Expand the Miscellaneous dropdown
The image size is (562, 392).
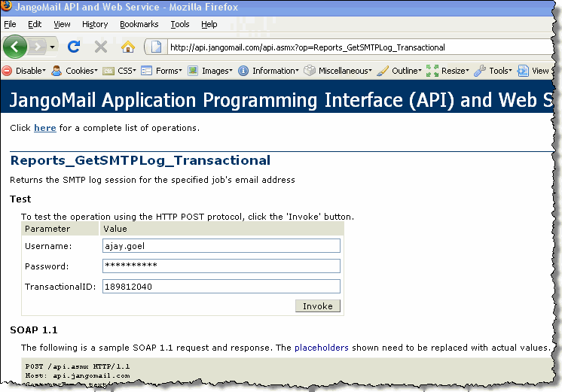tap(370, 70)
